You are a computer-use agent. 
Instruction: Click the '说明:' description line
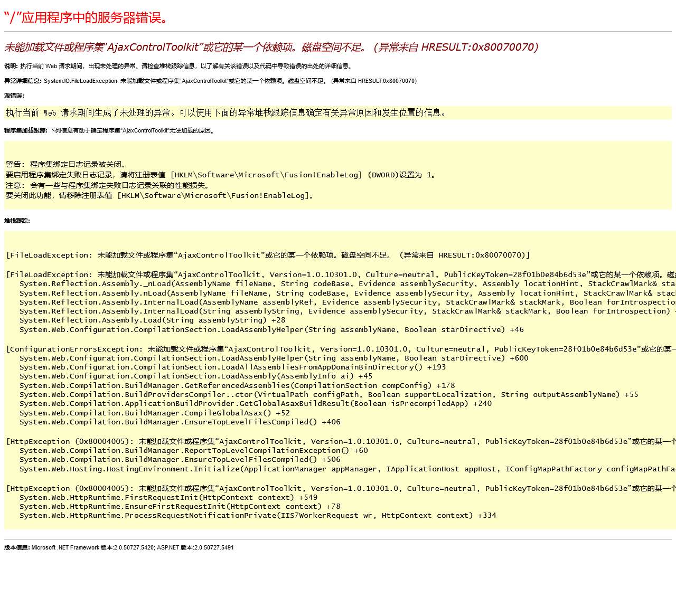pyautogui.click(x=179, y=66)
